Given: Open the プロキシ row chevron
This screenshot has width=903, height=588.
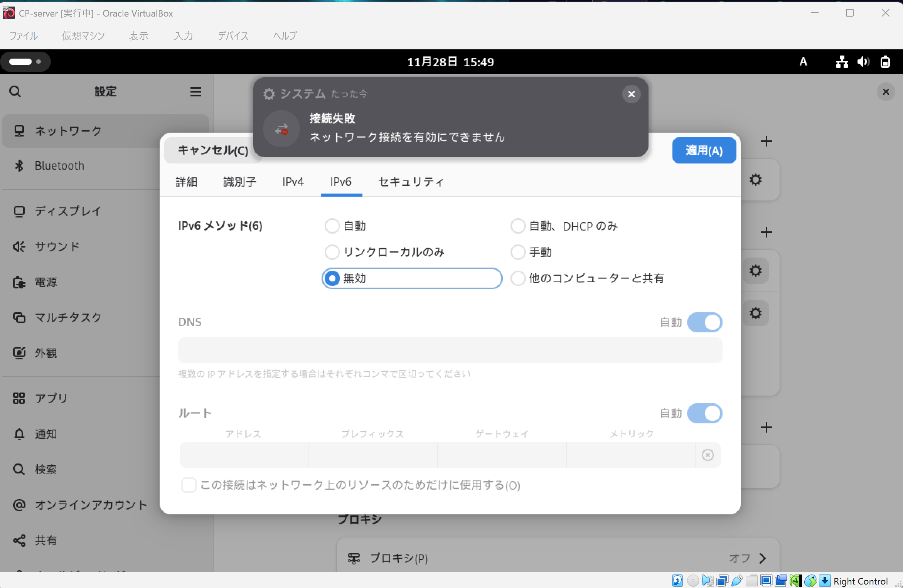Looking at the screenshot, I should [762, 558].
